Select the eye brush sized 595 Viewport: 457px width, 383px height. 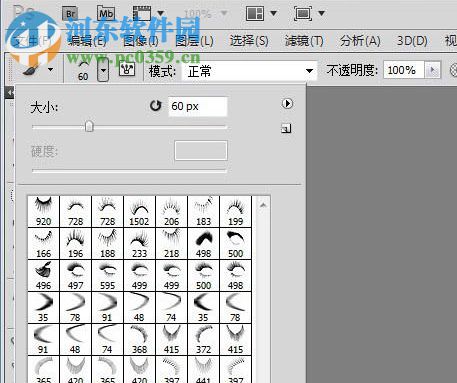[x=107, y=276]
